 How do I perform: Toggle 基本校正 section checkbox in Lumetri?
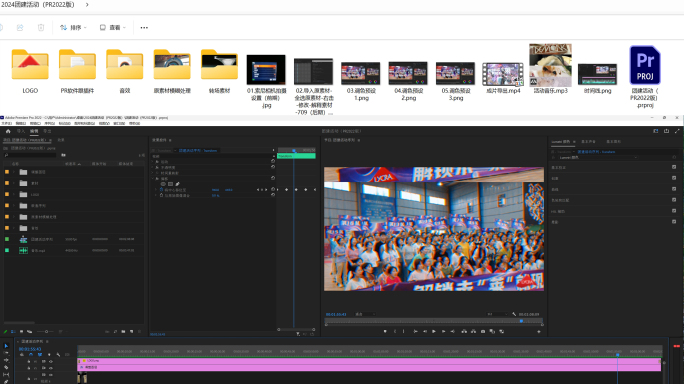674,167
